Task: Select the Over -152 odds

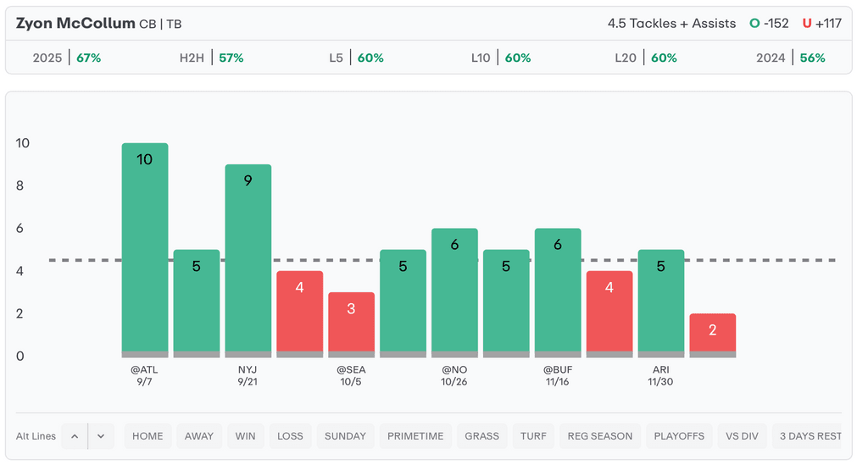Action: [x=770, y=24]
